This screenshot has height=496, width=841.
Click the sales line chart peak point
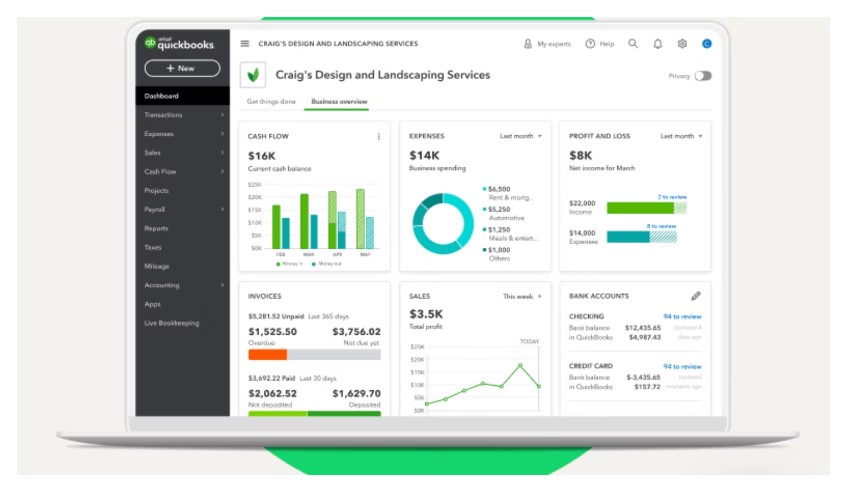pyautogui.click(x=520, y=366)
